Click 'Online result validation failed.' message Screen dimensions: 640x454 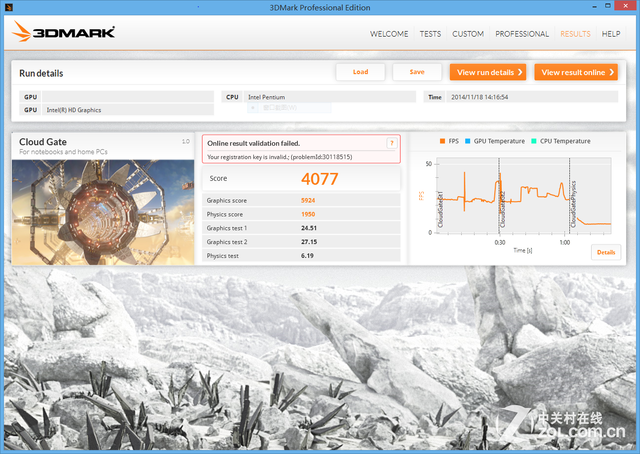pos(253,143)
